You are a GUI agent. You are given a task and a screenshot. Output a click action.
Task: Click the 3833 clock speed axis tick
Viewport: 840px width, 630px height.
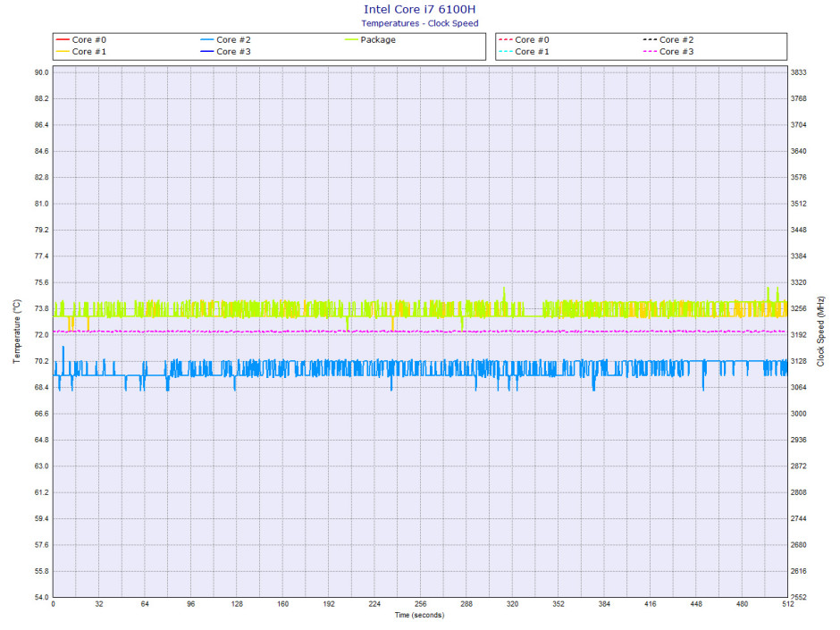click(799, 72)
